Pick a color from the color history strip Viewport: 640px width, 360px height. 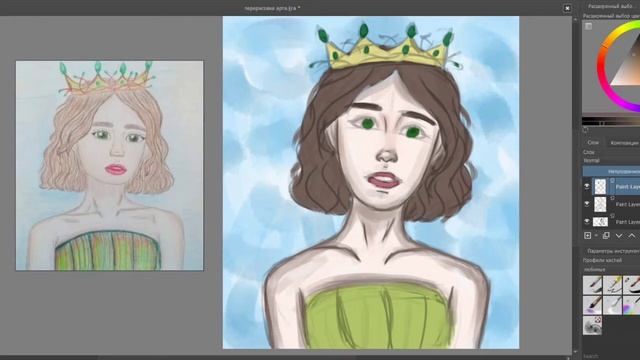[x=611, y=121]
